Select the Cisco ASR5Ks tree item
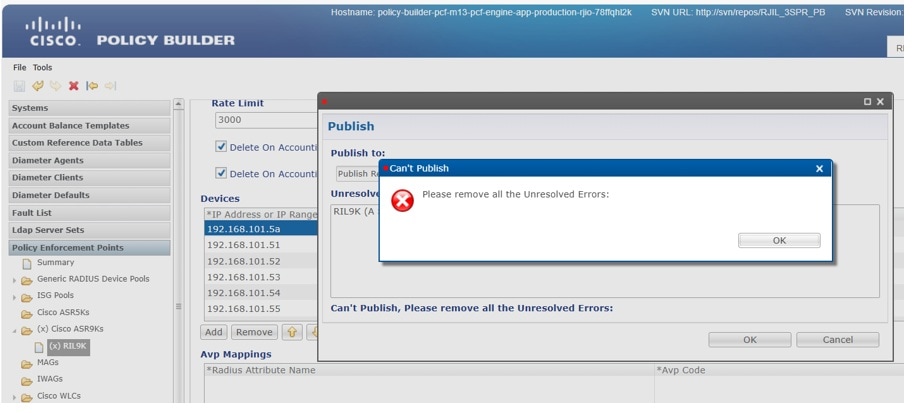Viewport: 918px width, 413px height. [63, 312]
